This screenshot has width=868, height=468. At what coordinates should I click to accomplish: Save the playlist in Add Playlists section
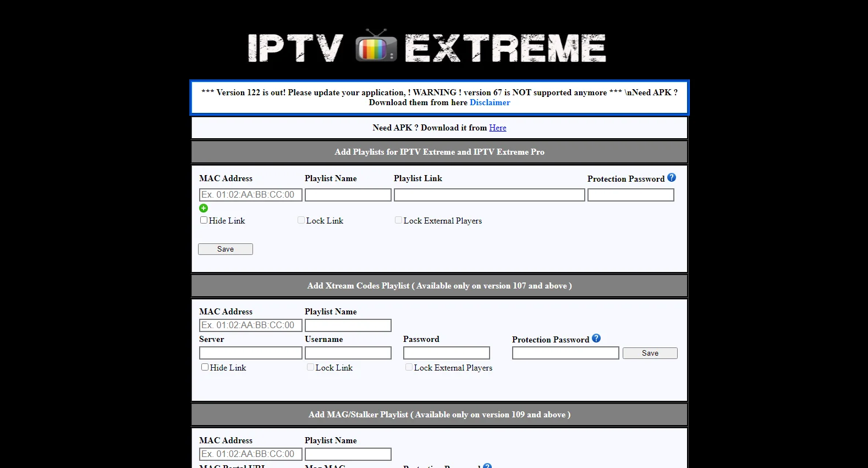pos(226,249)
